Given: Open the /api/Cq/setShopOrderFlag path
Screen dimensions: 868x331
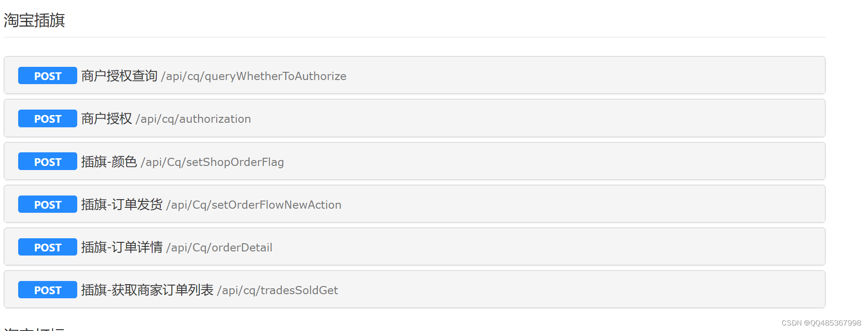Looking at the screenshot, I should [x=212, y=162].
